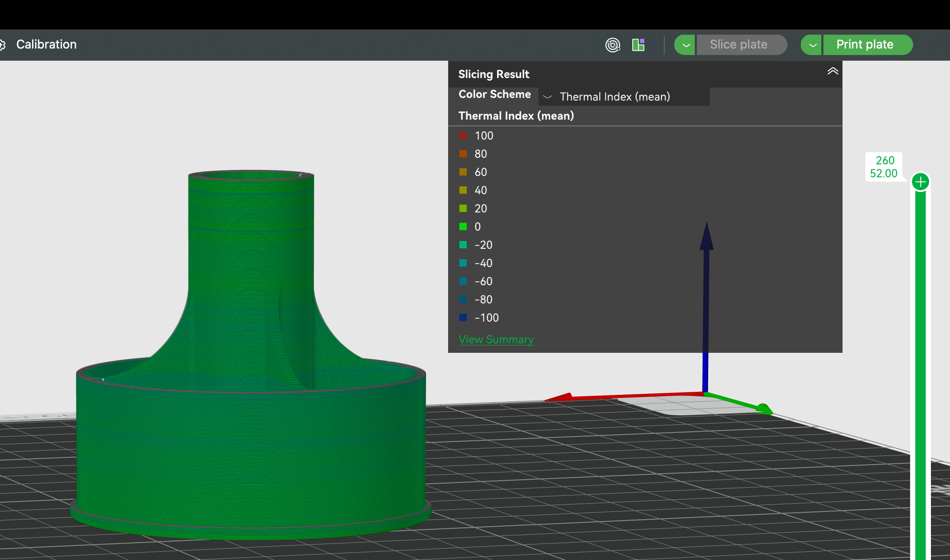
Task: Click the plate layout icon
Action: [638, 45]
